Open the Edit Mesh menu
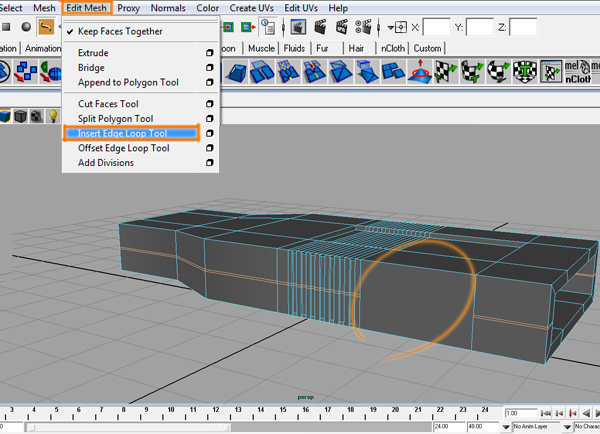Screen dimensions: 600x434 (86, 8)
